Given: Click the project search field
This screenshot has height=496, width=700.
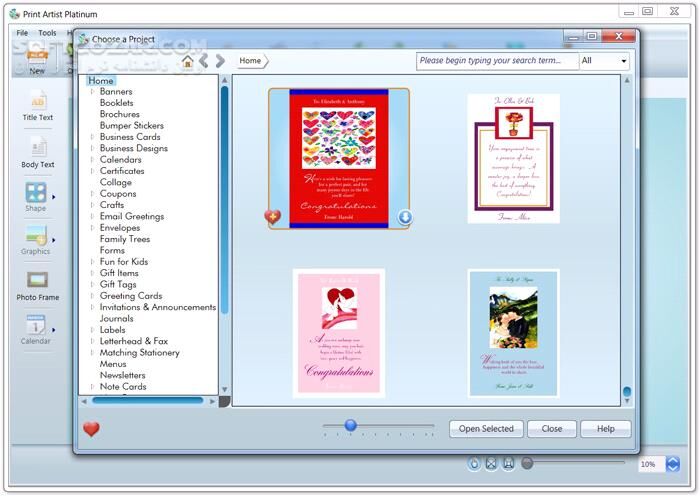Looking at the screenshot, I should pos(497,61).
